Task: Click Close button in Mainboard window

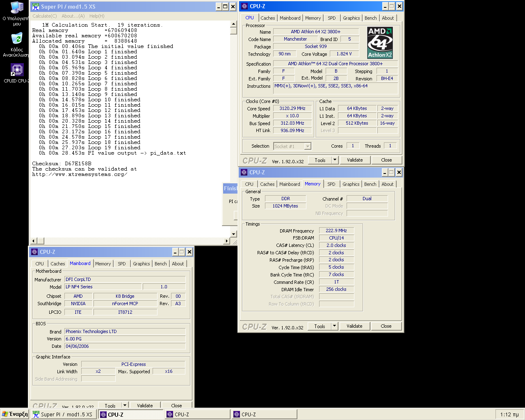Action: (176, 405)
